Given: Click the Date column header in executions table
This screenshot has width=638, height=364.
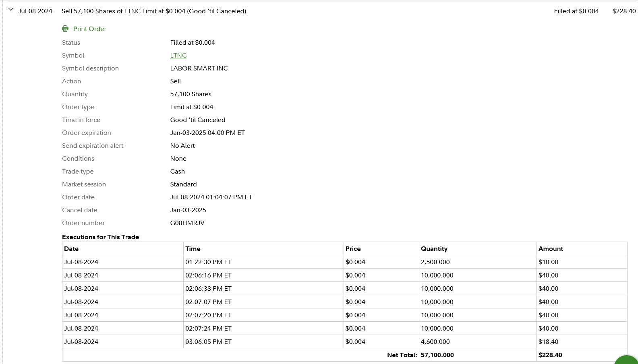Looking at the screenshot, I should click(71, 249).
